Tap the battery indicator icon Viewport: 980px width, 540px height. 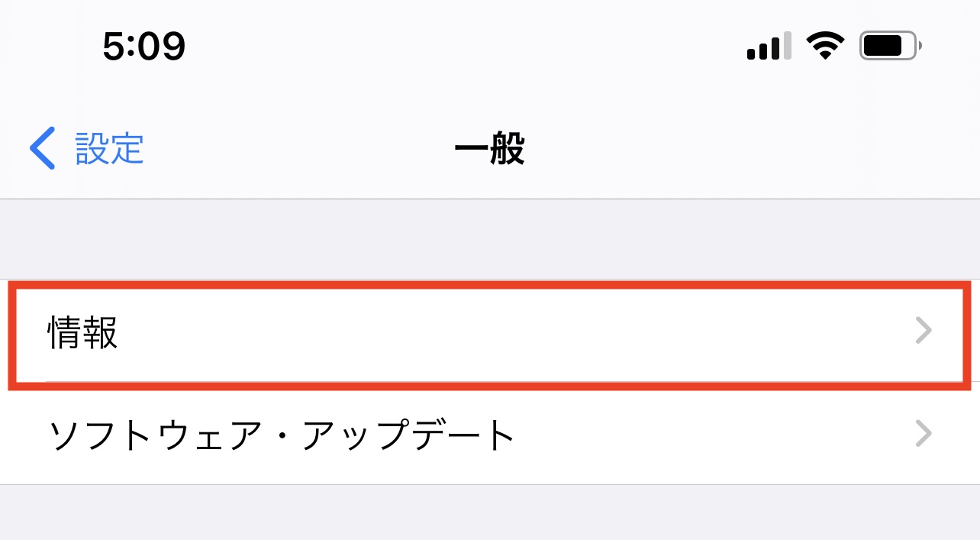point(888,47)
